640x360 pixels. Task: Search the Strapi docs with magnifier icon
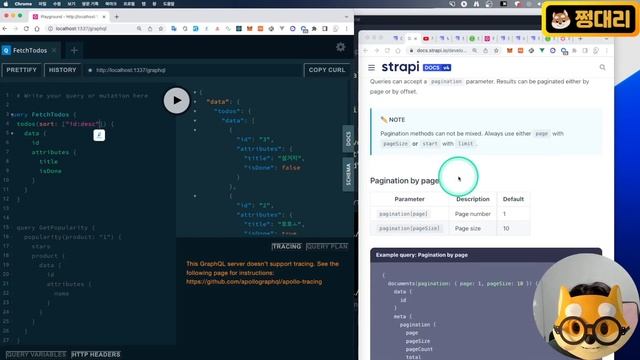coord(602,67)
